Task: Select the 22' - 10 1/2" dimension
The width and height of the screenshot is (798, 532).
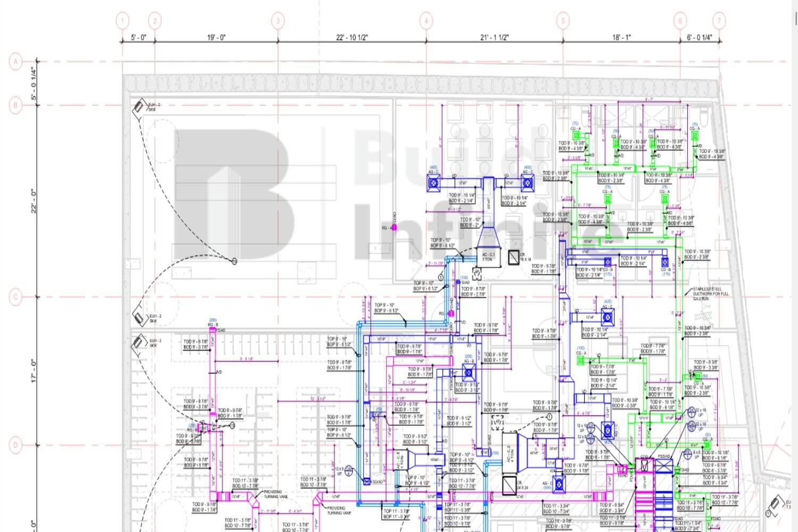Action: 352,37
